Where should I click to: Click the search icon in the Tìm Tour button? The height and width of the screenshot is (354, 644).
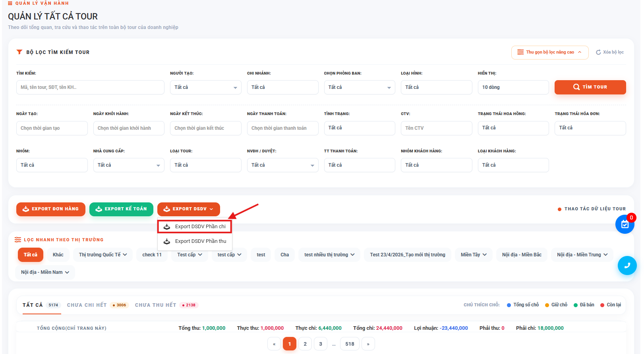point(576,87)
